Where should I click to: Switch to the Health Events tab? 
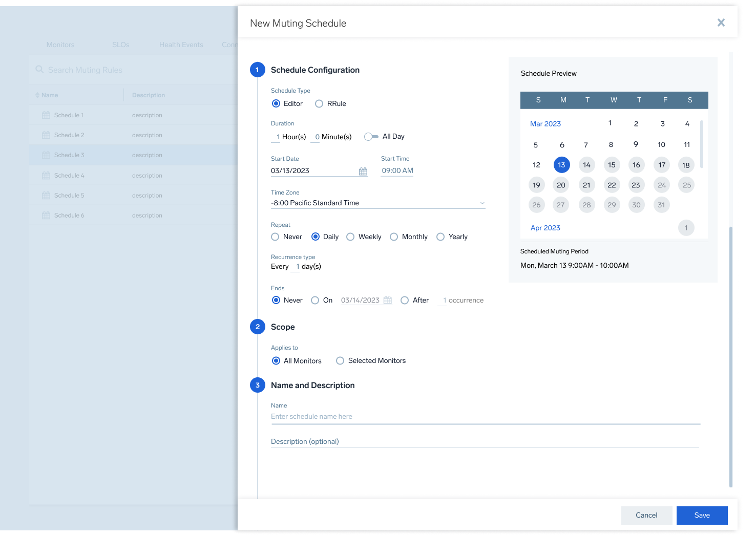tap(181, 45)
